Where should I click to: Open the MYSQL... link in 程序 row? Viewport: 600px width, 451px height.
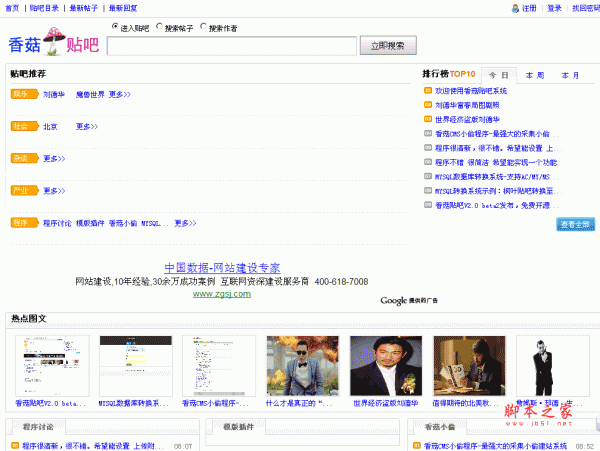pyautogui.click(x=155, y=223)
